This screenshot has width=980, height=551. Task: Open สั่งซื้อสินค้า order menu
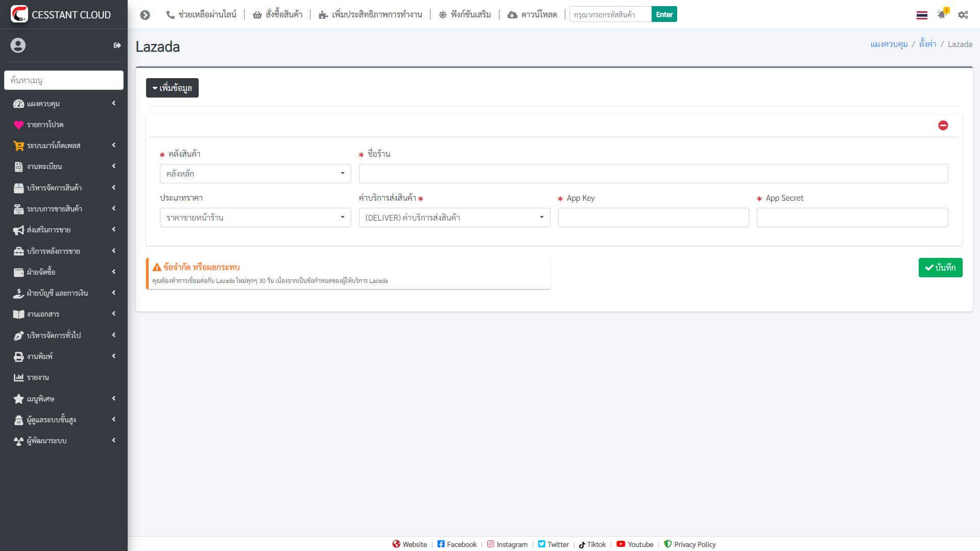click(277, 15)
